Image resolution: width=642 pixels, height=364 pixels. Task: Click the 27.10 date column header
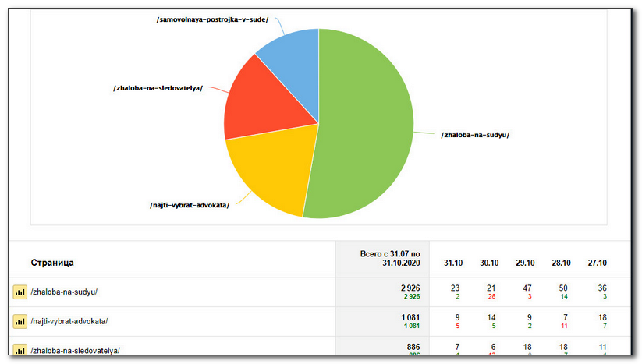click(598, 263)
